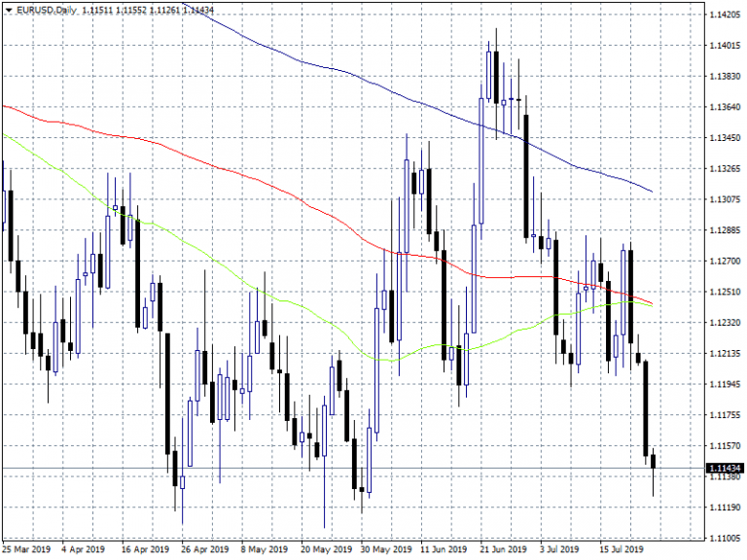Click the 1.11005 price scale label

click(x=726, y=538)
